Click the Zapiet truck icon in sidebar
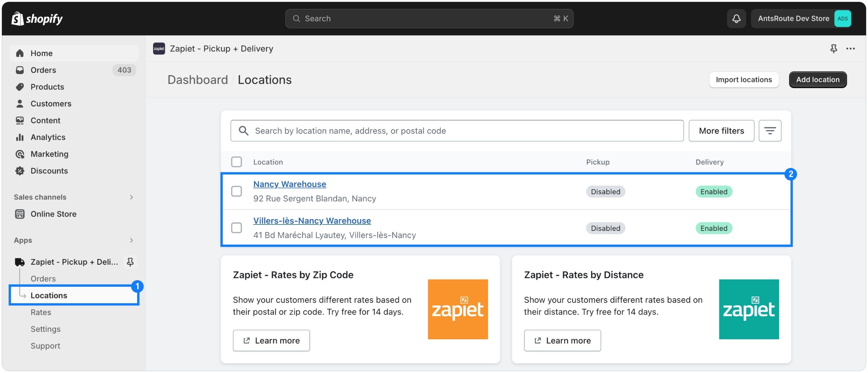This screenshot has height=373, width=868. pyautogui.click(x=20, y=262)
